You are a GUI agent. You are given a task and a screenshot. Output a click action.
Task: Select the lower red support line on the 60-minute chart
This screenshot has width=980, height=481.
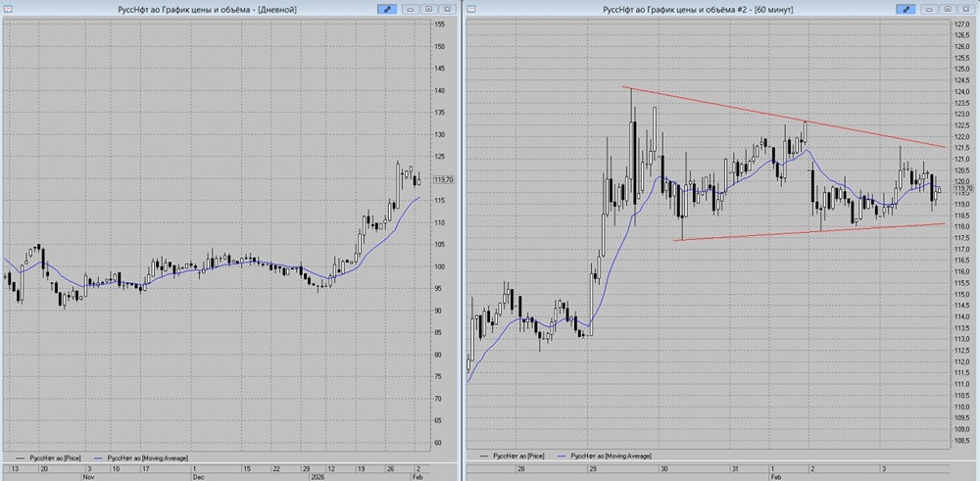point(810,231)
